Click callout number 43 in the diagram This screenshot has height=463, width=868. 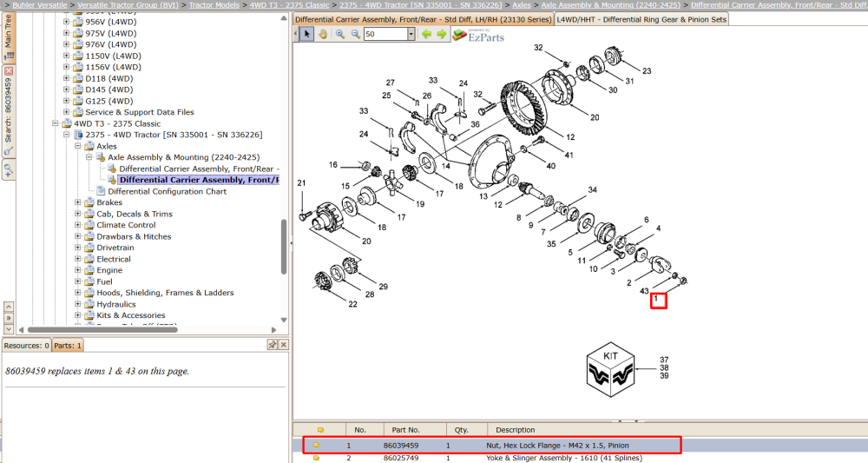pyautogui.click(x=644, y=291)
